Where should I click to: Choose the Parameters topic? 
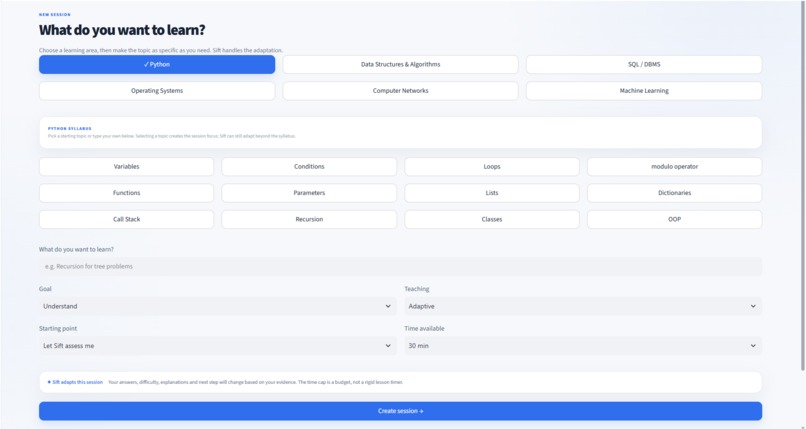click(309, 193)
